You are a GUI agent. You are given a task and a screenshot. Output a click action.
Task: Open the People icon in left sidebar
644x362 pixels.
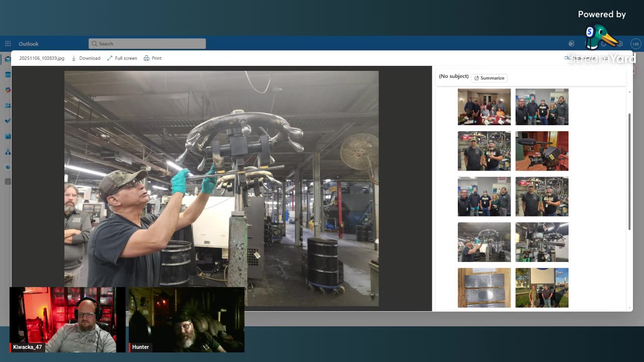8,106
